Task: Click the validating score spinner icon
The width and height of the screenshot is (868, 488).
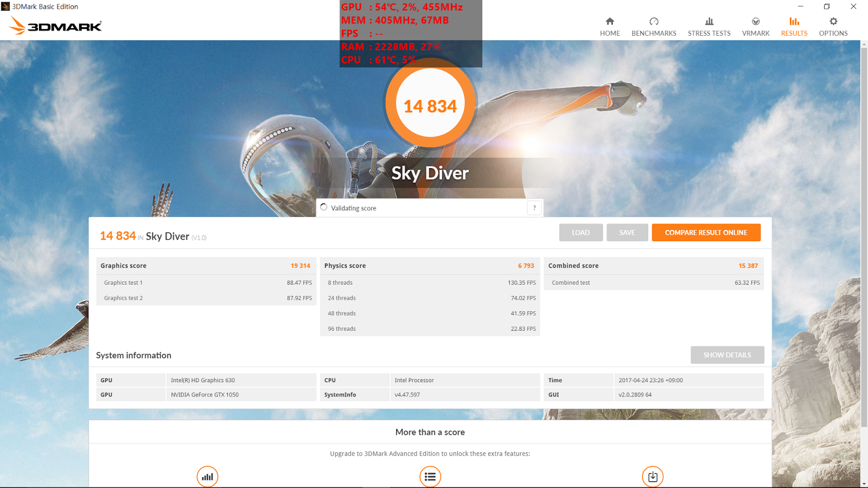Action: click(x=324, y=207)
